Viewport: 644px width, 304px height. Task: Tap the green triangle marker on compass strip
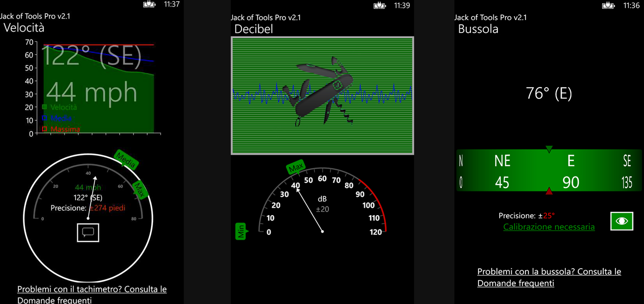tap(549, 149)
